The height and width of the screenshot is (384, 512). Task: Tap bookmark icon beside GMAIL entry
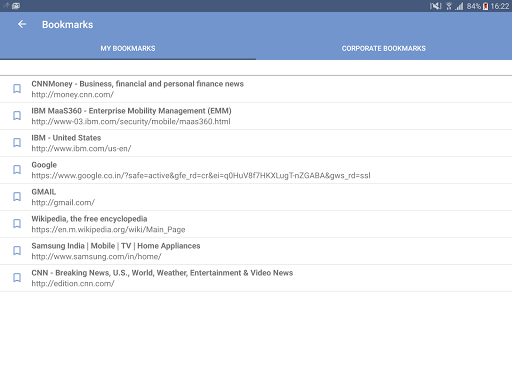coord(17,197)
